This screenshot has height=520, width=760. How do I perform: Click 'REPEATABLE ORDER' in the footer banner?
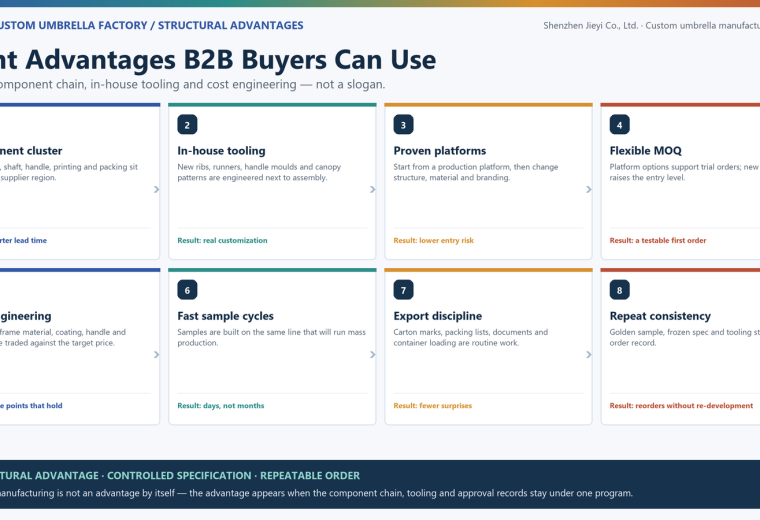[x=310, y=476]
